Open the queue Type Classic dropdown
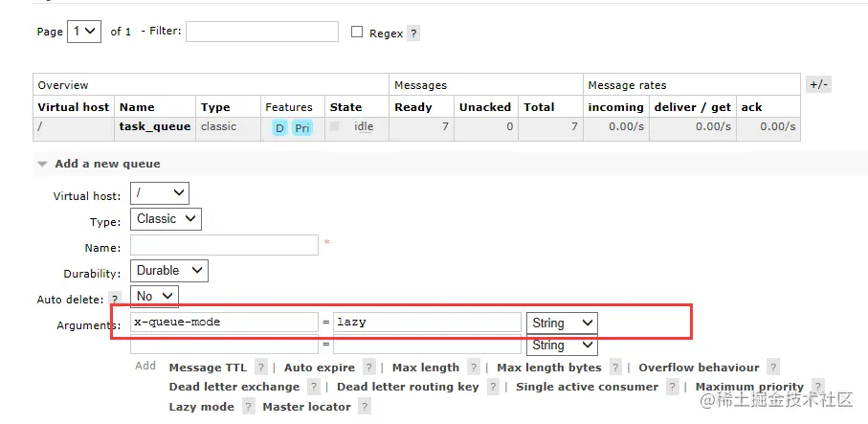This screenshot has width=868, height=424. click(x=166, y=219)
